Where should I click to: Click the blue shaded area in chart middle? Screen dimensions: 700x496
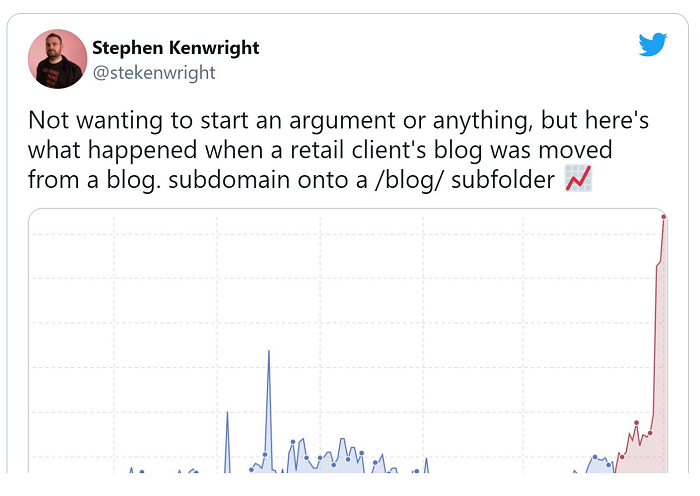click(x=326, y=464)
